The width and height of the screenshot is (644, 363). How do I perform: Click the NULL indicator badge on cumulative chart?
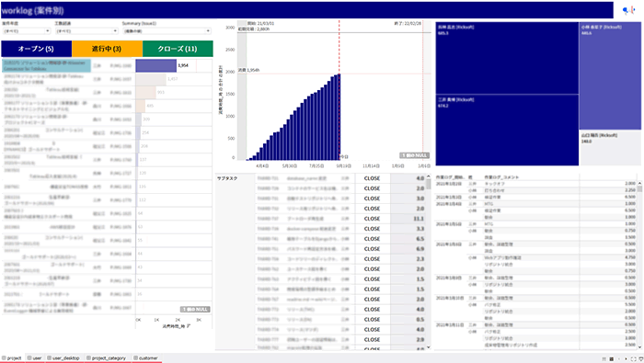pos(414,155)
